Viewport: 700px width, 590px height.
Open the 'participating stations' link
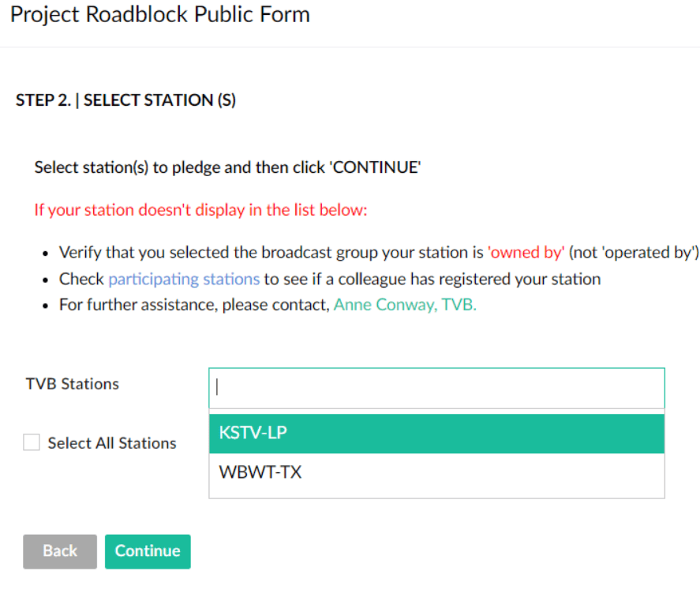[184, 279]
